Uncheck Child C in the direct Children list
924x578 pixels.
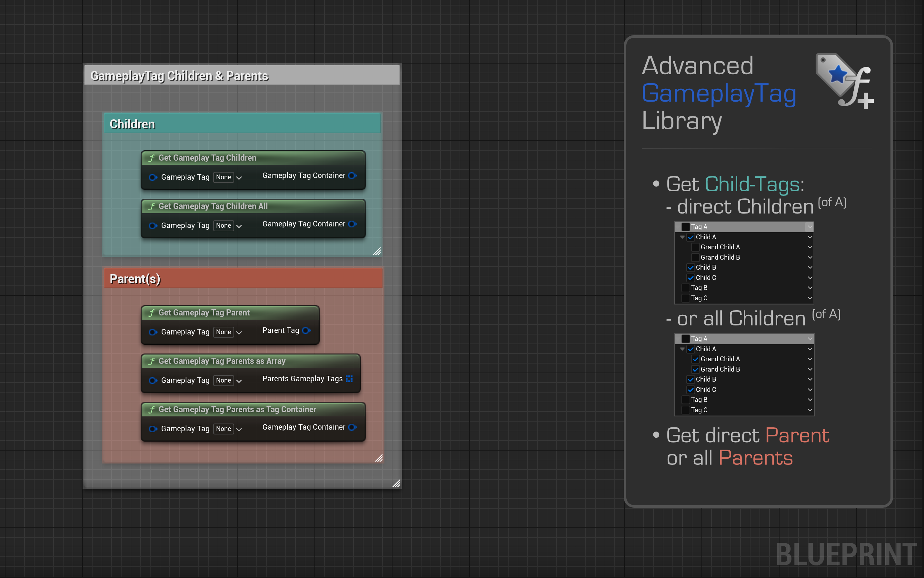[x=691, y=277]
